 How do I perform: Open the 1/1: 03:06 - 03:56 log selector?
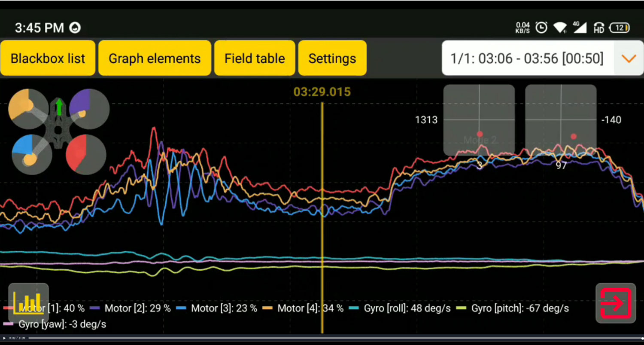click(527, 58)
